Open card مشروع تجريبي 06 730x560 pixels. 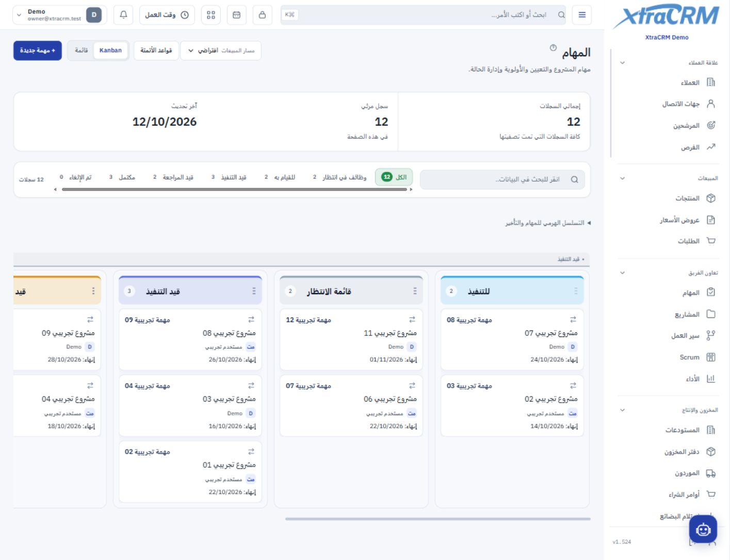(351, 406)
